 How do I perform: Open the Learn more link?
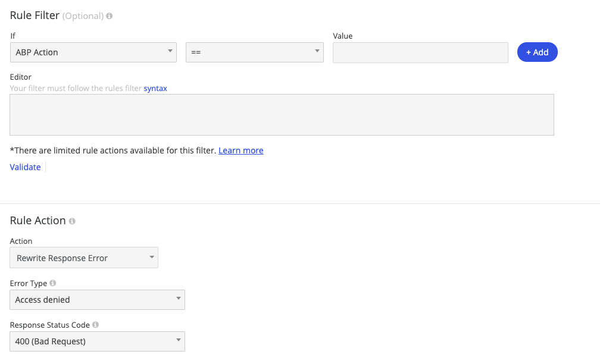pyautogui.click(x=240, y=150)
